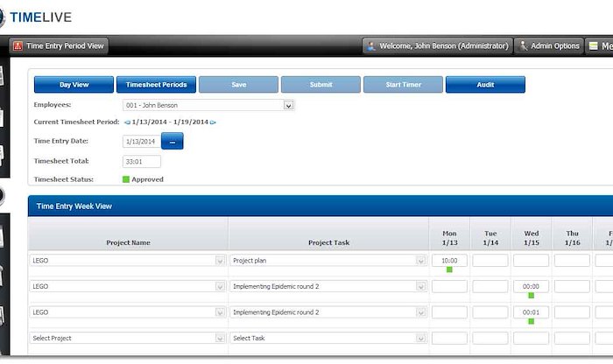This screenshot has height=364, width=613.
Task: Click the Submit button
Action: (x=321, y=85)
